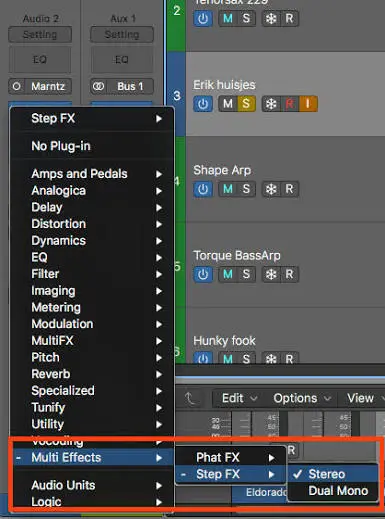The height and width of the screenshot is (519, 385).
Task: Click the Bus 1 input slot button
Action: [130, 86]
